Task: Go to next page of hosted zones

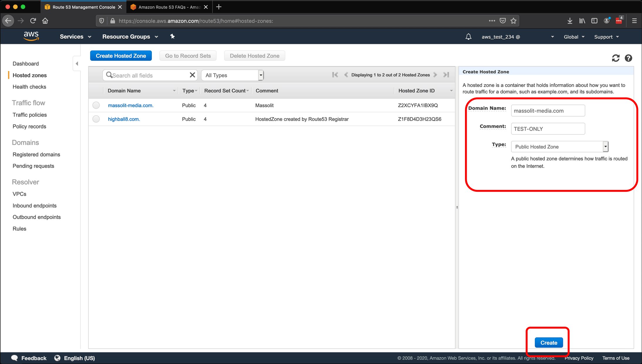Action: click(x=435, y=75)
